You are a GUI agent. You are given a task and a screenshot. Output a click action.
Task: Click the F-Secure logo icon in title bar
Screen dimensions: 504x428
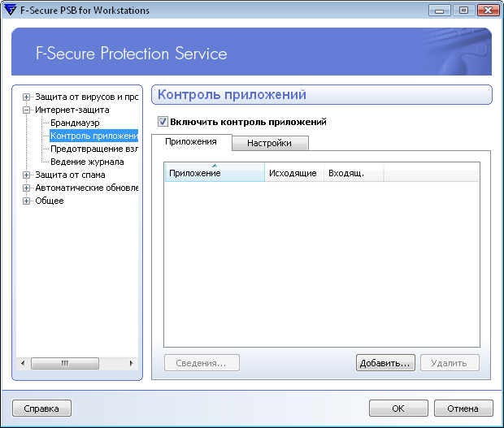point(10,10)
